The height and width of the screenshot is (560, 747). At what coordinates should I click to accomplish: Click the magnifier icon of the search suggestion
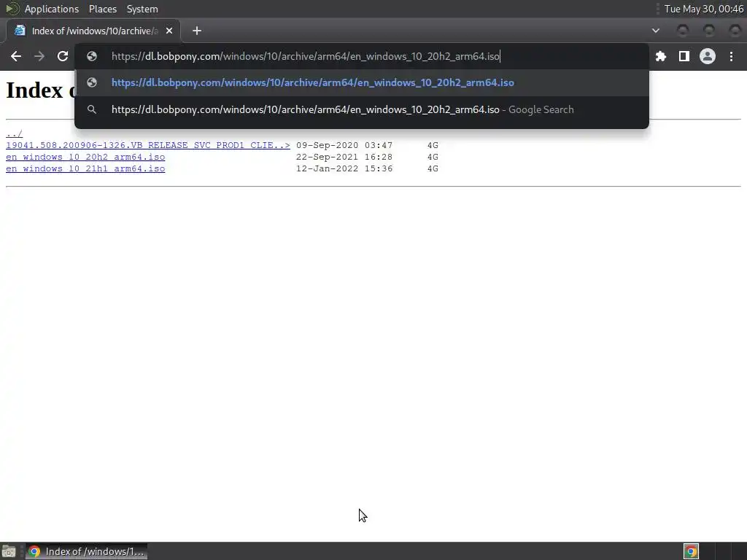coord(92,109)
